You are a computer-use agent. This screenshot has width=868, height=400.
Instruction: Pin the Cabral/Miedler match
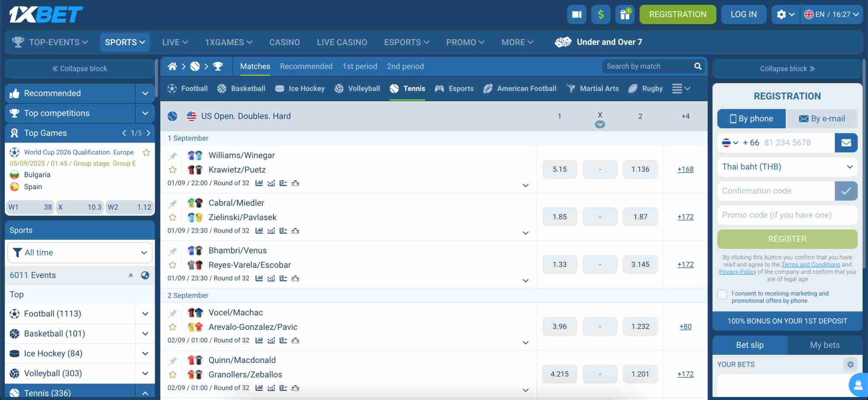click(x=173, y=204)
